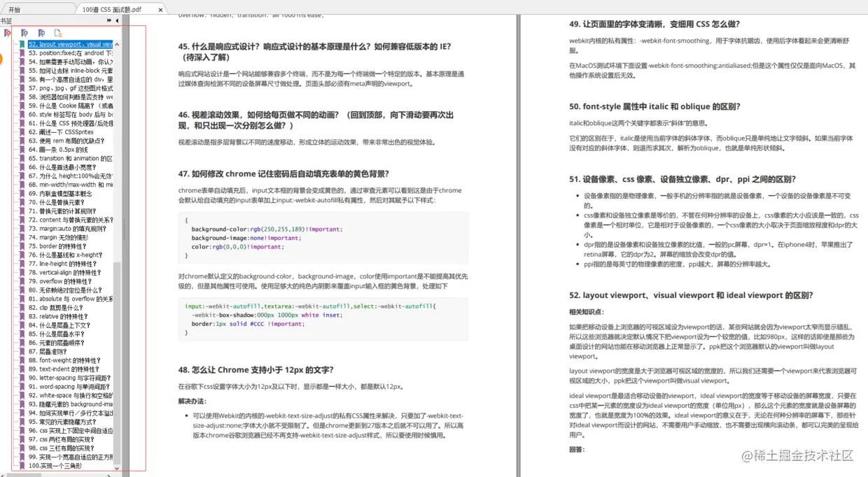The image size is (868, 477).
Task: Open bookmark 60. style 标签写在 body 后与 body 前
Action: point(71,114)
